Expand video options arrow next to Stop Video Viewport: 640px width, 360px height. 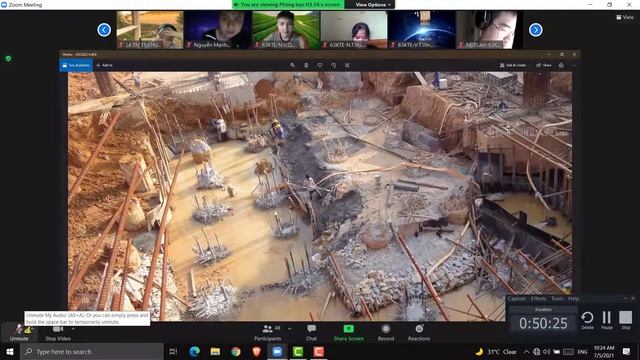[x=73, y=328]
